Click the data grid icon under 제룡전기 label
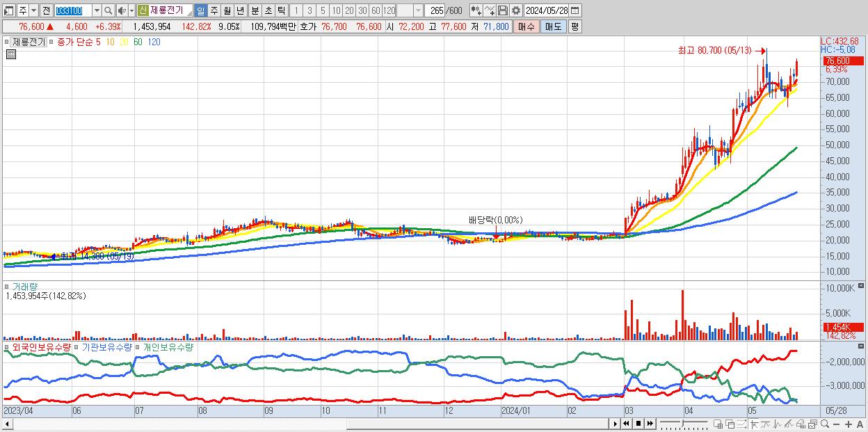This screenshot has width=868, height=432. (10, 54)
